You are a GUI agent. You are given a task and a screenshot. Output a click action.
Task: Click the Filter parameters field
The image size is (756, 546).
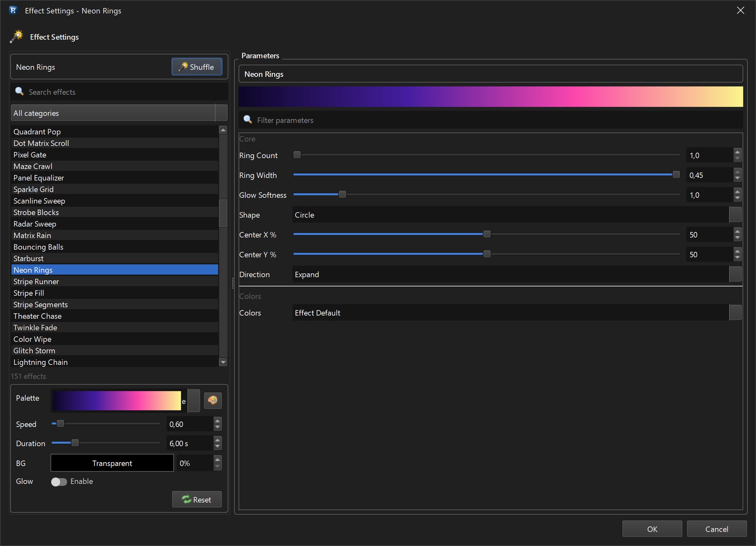(x=491, y=120)
